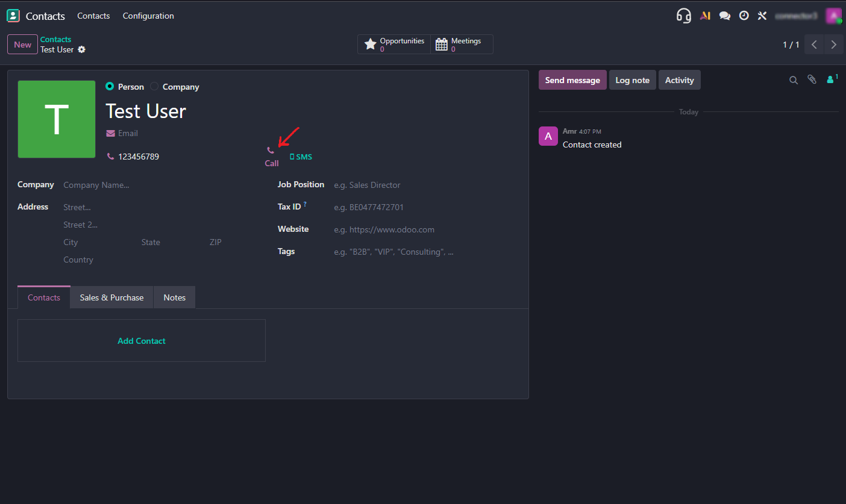Open the Opportunities stat button
This screenshot has width=846, height=504.
(x=394, y=45)
